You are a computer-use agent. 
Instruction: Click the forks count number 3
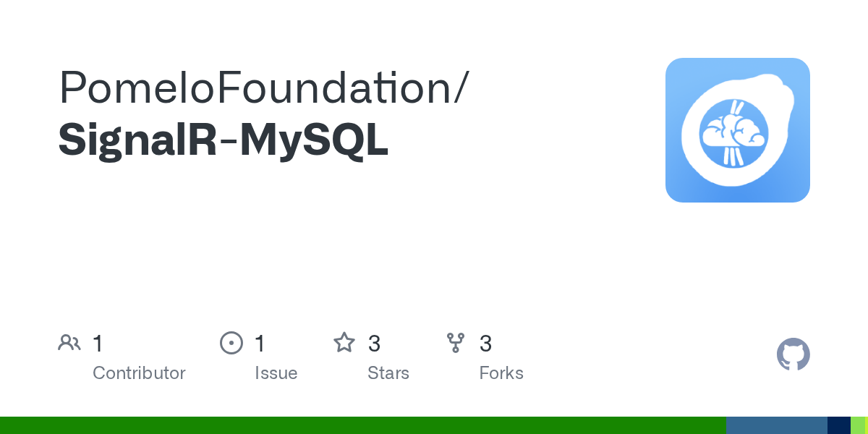point(486,344)
